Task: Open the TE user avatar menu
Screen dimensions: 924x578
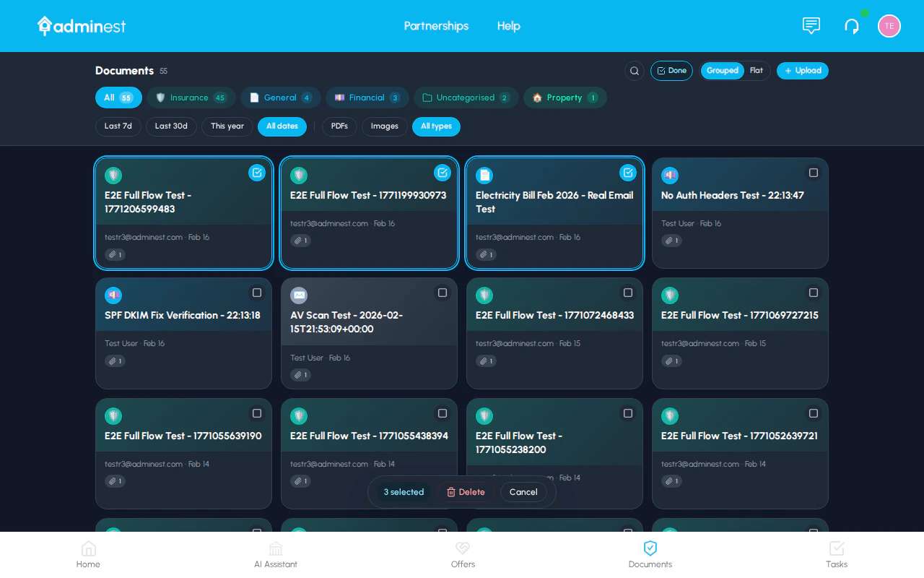Action: pos(889,26)
